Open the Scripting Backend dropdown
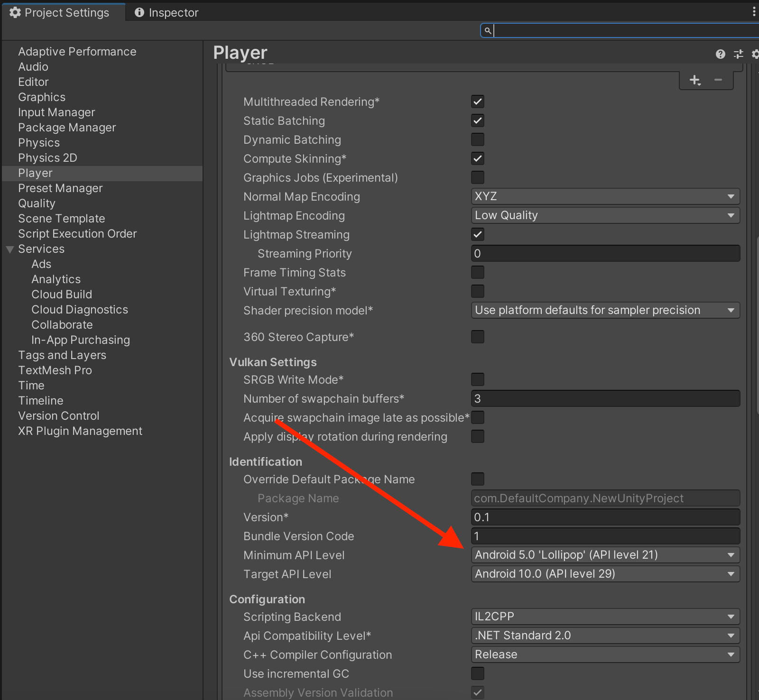 click(x=605, y=617)
